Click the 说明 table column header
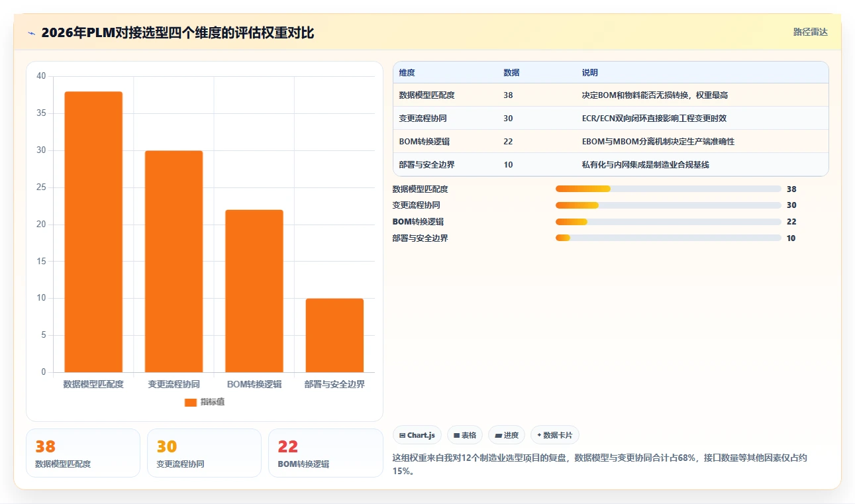The image size is (855, 504). 590,73
